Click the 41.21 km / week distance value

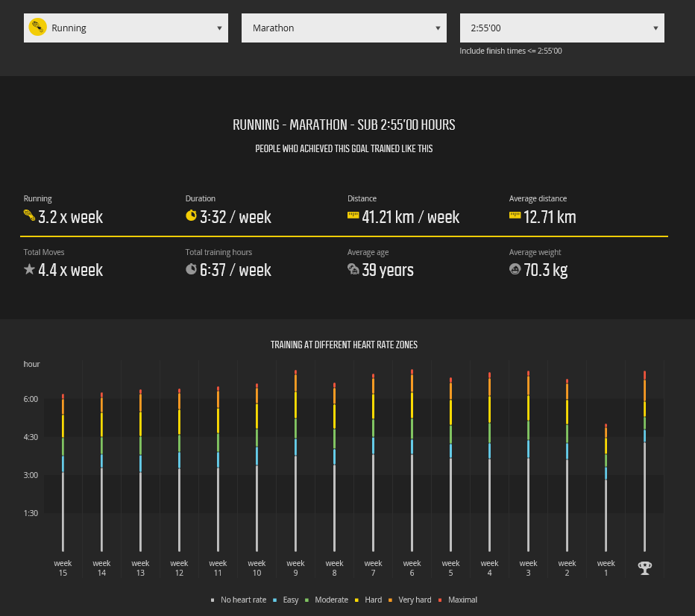411,217
